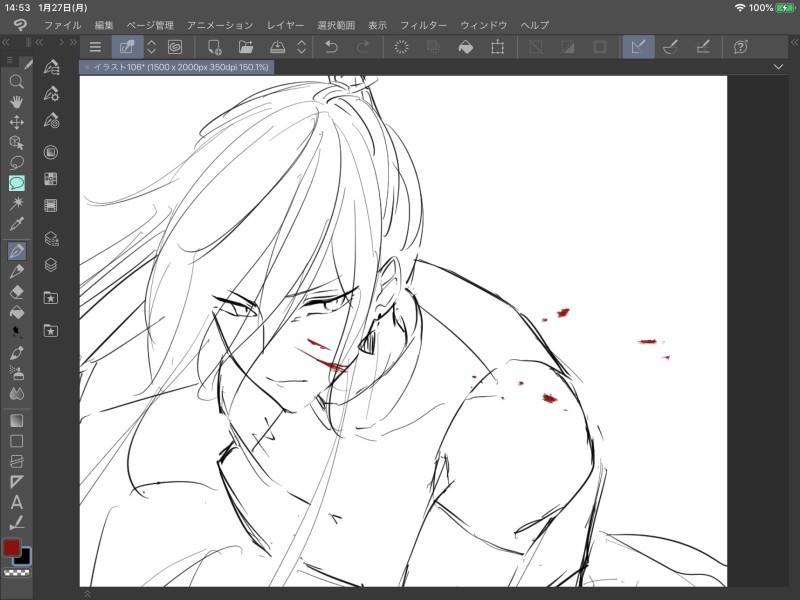Screen dimensions: 800x600
Task: Select the Auto select magic wand tool
Action: pos(16,203)
